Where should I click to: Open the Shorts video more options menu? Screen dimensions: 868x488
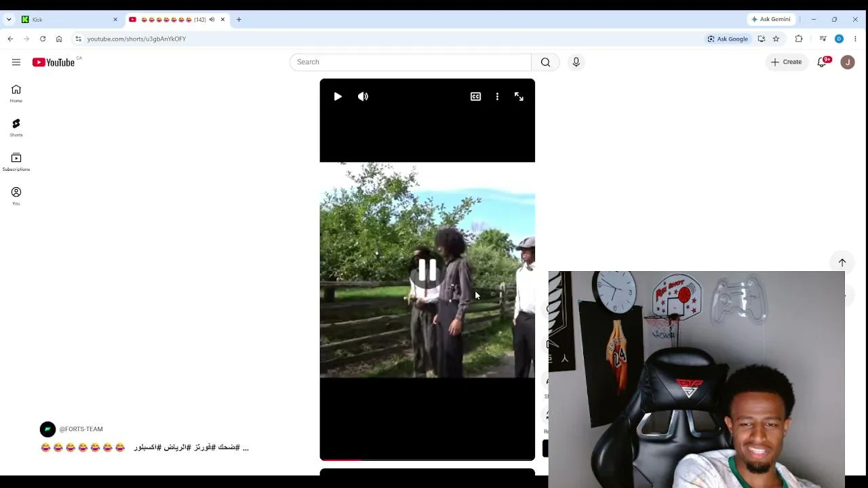click(x=497, y=97)
